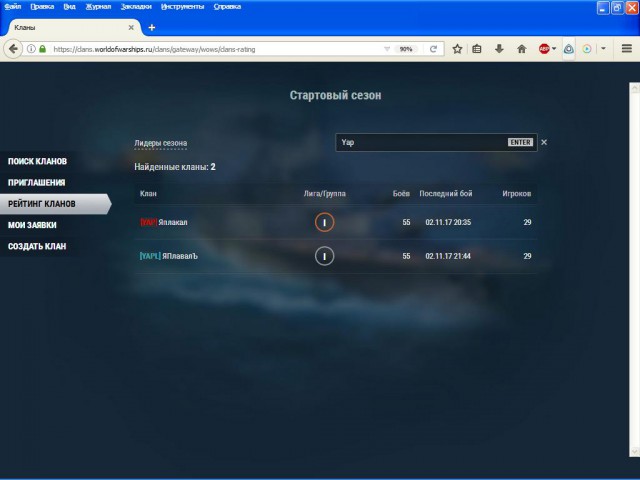Click last battle date 02.11.17 21:44
Viewport: 640px width, 480px height.
click(x=448, y=256)
